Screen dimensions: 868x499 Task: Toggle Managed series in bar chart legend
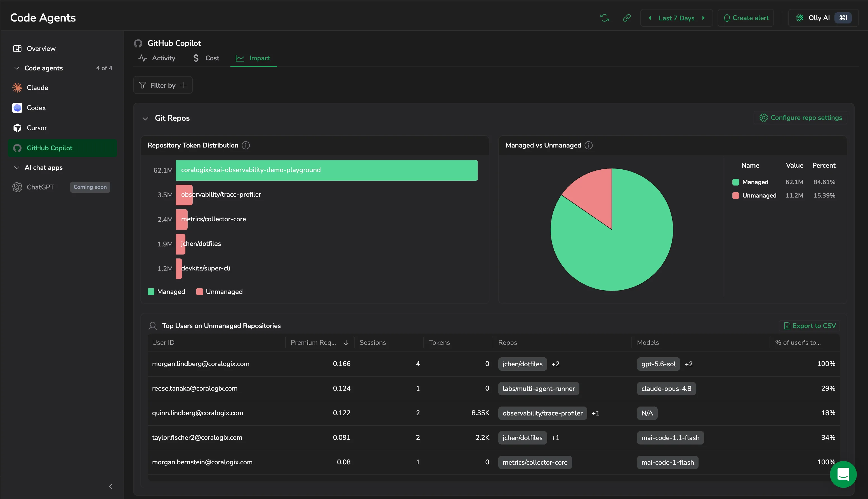[166, 292]
